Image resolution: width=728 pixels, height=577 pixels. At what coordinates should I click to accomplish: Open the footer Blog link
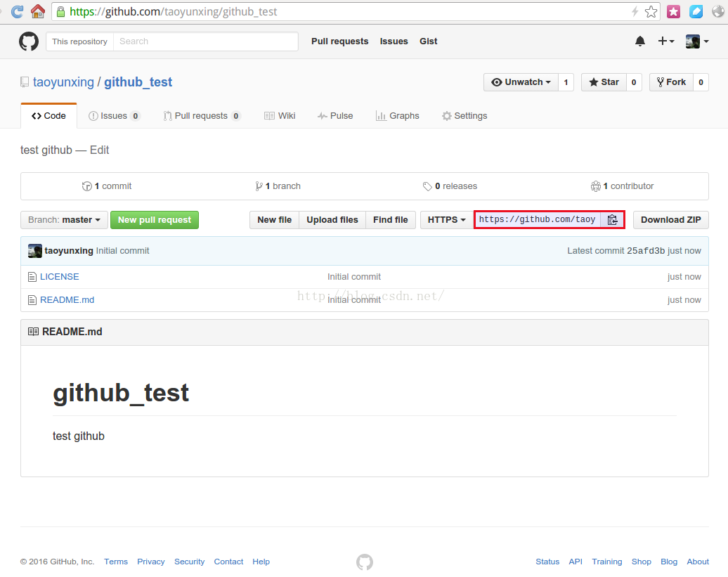point(669,562)
